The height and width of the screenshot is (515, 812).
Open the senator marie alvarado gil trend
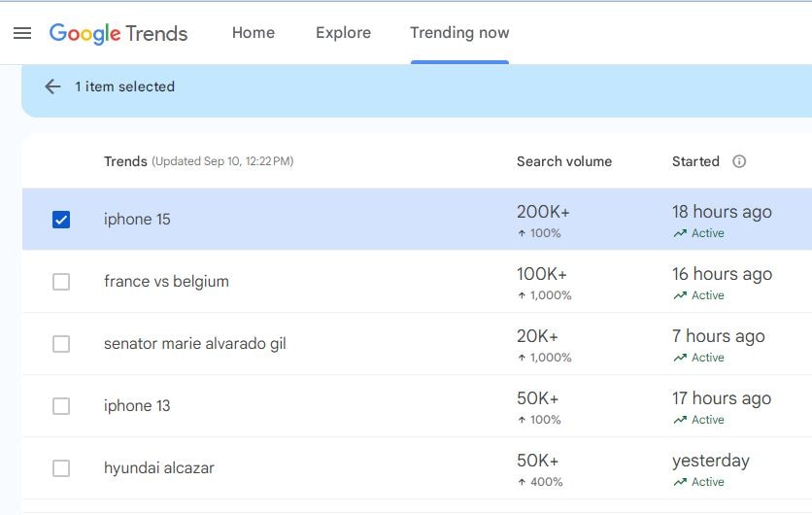[194, 344]
